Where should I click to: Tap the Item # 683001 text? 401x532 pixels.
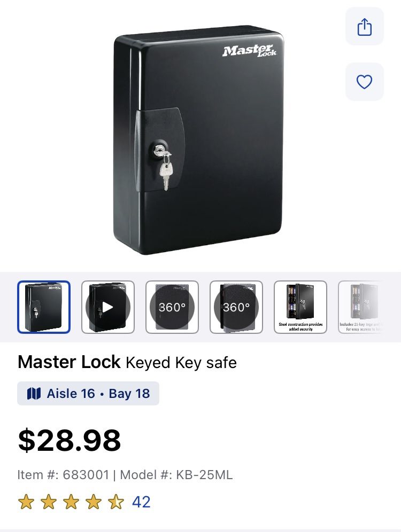(x=63, y=475)
